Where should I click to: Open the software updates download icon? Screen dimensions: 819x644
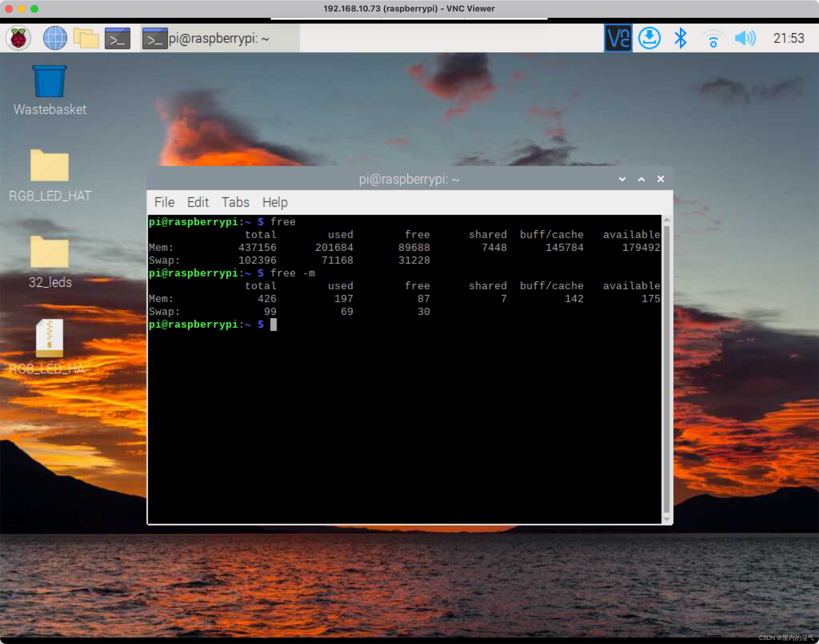pyautogui.click(x=649, y=38)
